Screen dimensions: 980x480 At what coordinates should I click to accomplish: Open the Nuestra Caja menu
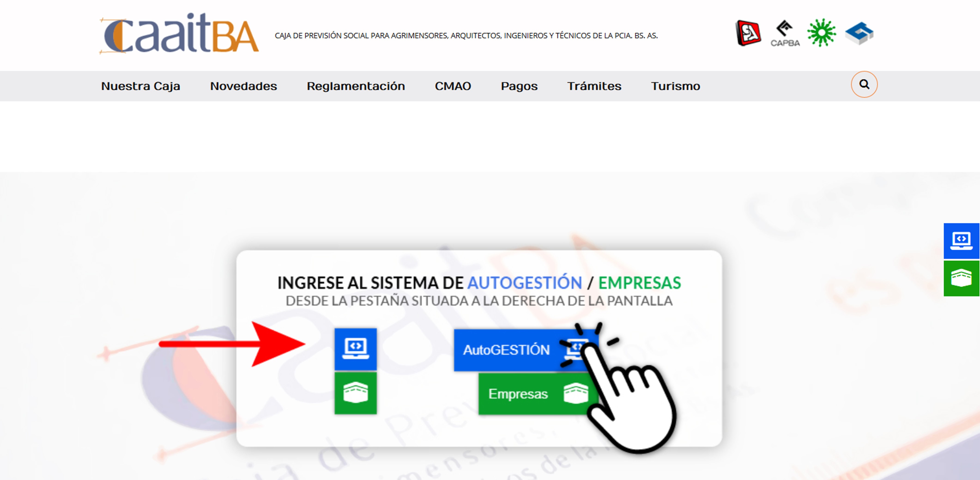point(140,86)
